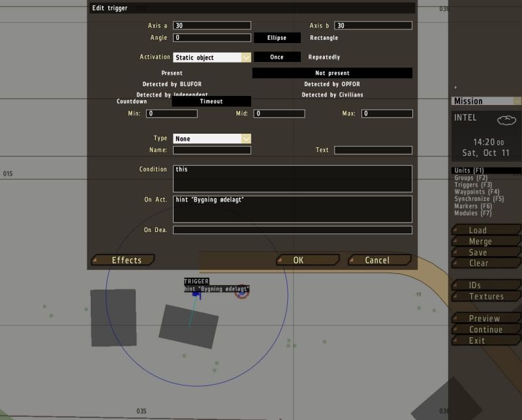
Task: Open the Mission dropdown in side panel
Action: click(x=517, y=101)
